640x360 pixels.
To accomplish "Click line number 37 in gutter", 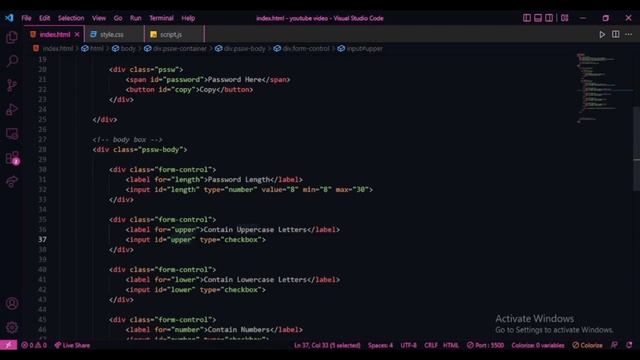I will pyautogui.click(x=42, y=239).
